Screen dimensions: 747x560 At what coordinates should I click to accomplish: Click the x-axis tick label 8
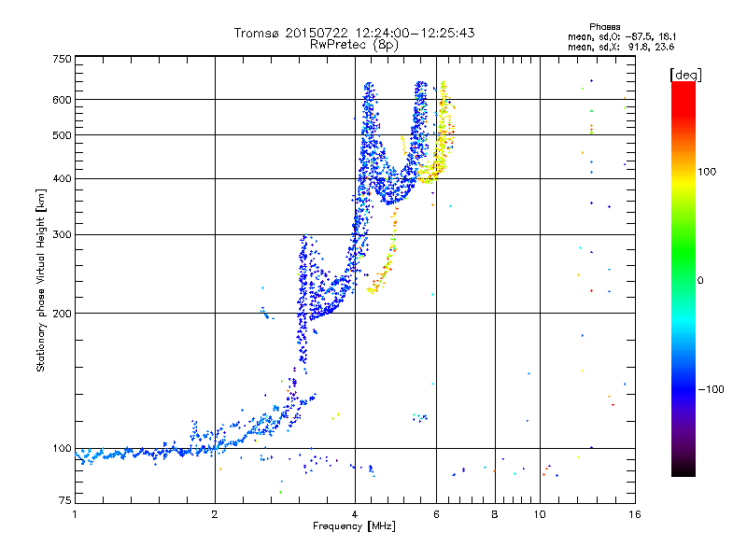(x=495, y=514)
